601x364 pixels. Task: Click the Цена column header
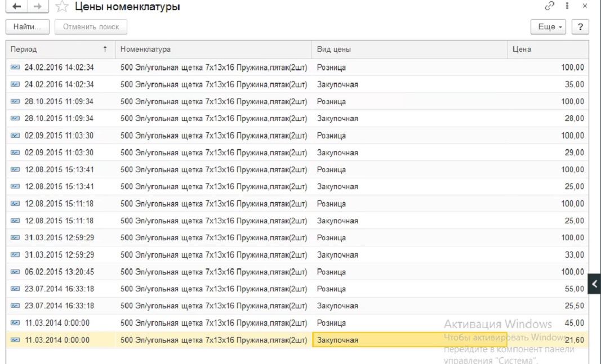click(547, 50)
